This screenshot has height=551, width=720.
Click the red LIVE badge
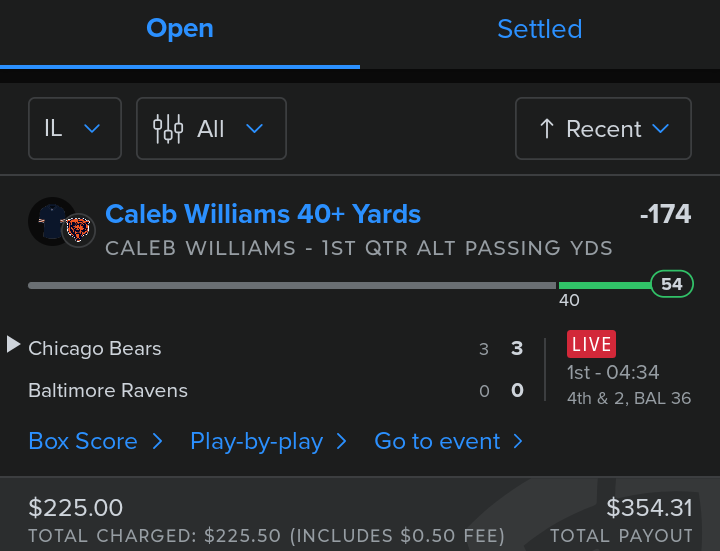[x=591, y=345]
